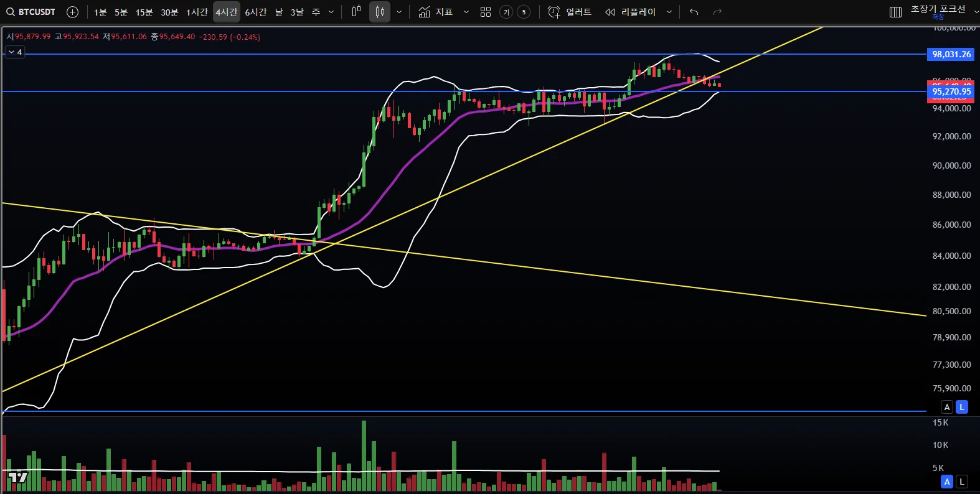The image size is (980, 494).
Task: Switch to the 1시간 interval
Action: (x=197, y=12)
